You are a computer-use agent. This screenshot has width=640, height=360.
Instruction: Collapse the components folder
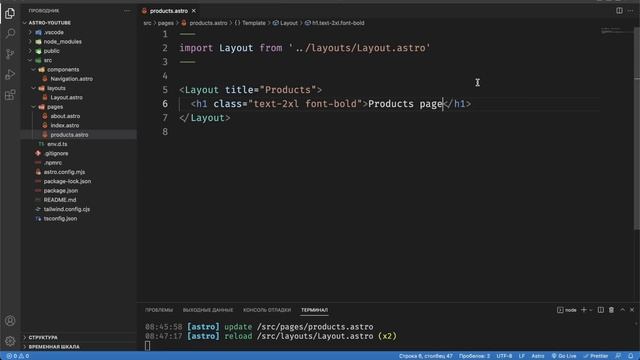click(63, 69)
